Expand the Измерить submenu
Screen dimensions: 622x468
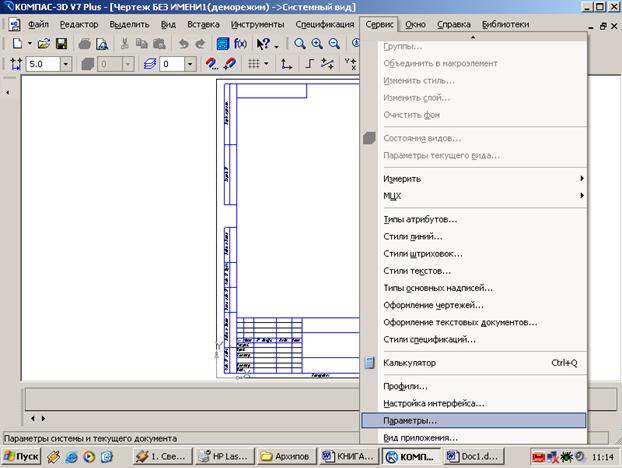pos(402,178)
